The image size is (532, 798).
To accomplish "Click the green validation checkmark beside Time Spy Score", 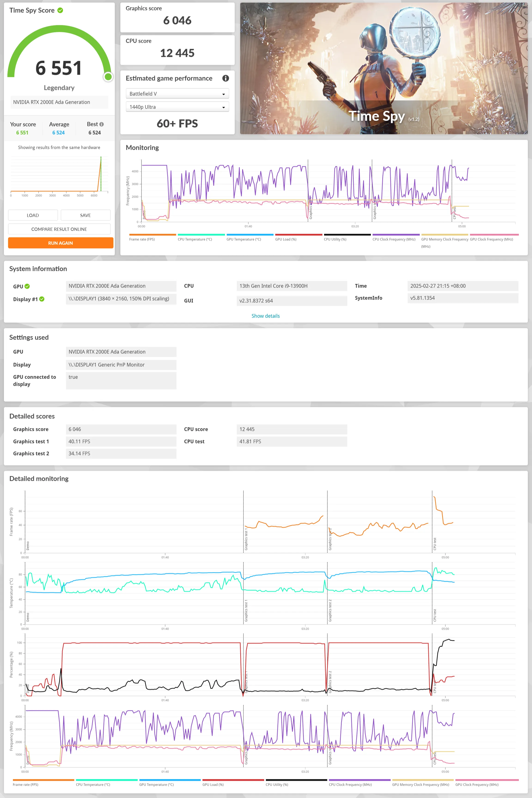I will (x=60, y=10).
